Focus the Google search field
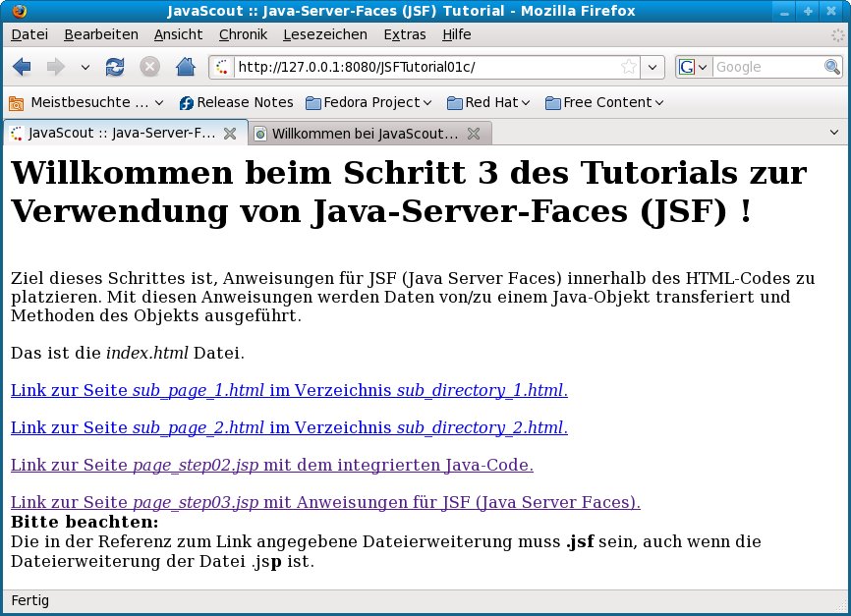The width and height of the screenshot is (851, 616). click(x=765, y=67)
